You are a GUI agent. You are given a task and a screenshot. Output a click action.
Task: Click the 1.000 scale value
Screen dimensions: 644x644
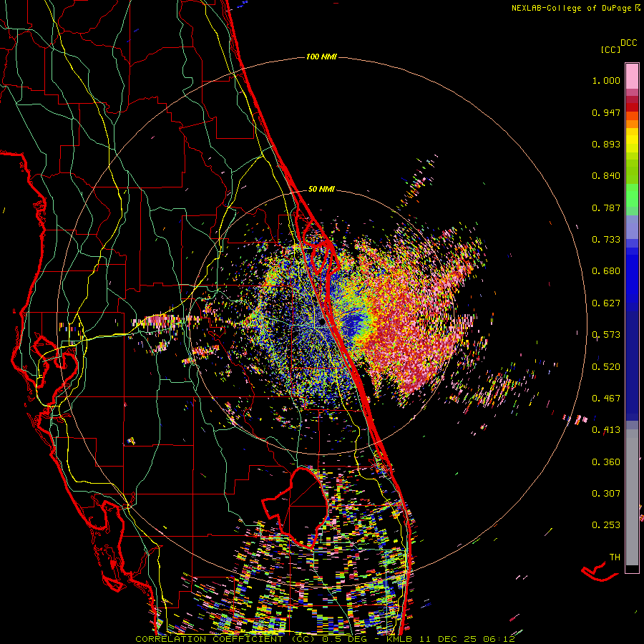point(606,80)
